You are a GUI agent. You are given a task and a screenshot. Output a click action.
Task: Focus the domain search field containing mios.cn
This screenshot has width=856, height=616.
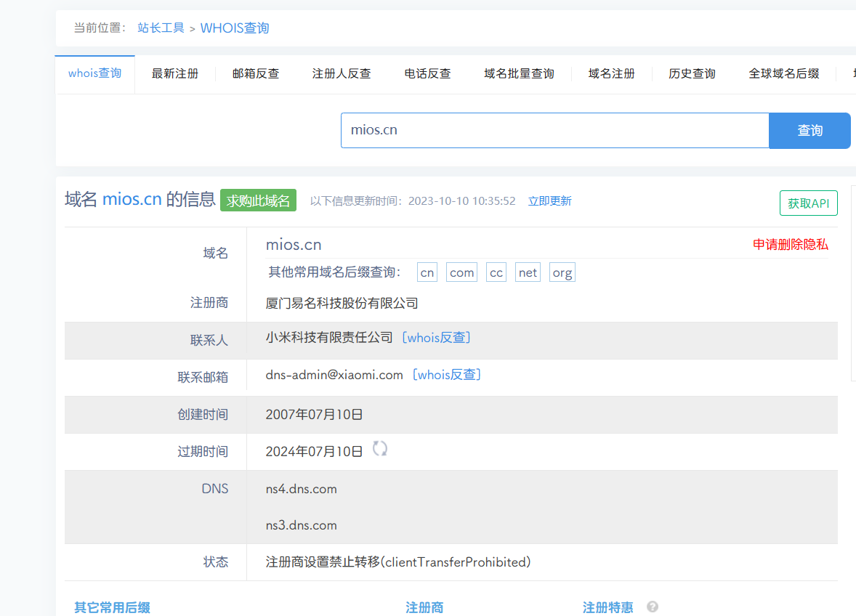pos(554,131)
